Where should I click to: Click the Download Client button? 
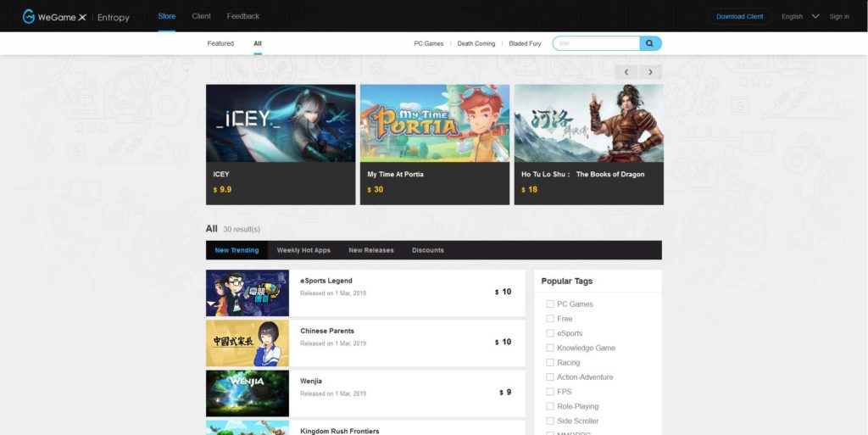point(739,17)
